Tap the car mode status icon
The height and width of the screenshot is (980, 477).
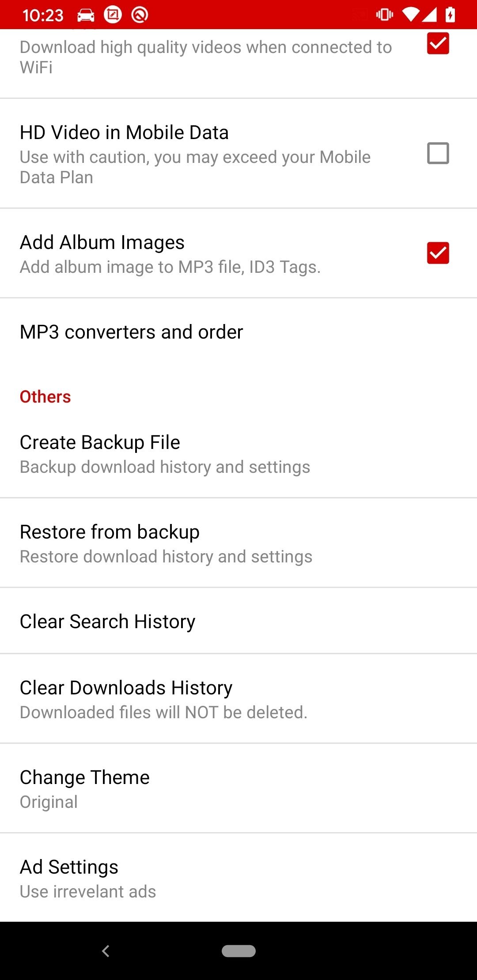click(x=86, y=15)
